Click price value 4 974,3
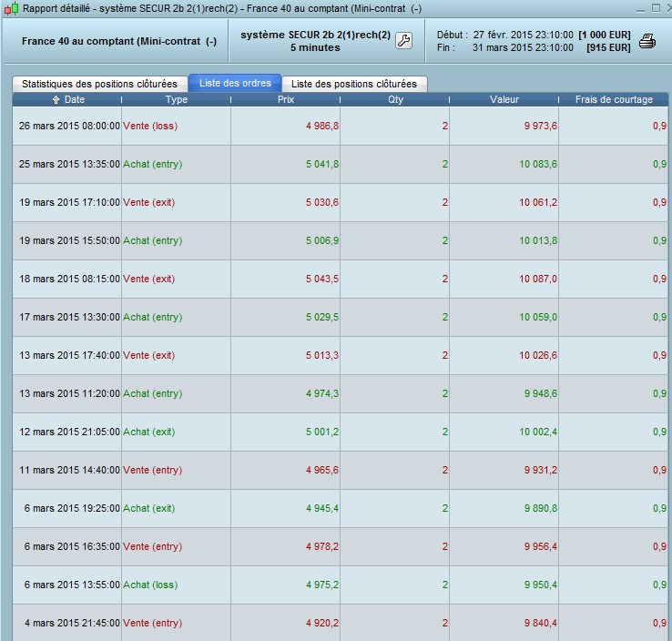The height and width of the screenshot is (641, 672). [x=322, y=393]
